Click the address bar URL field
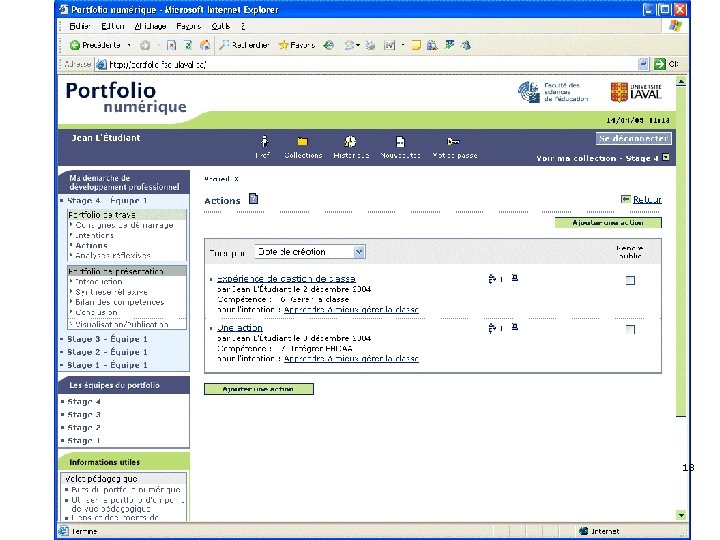 click(x=367, y=64)
